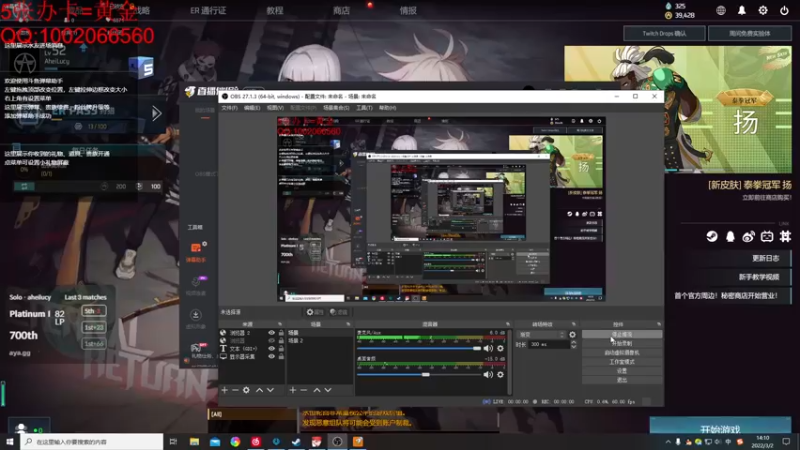Image resolution: width=800 pixels, height=450 pixels.
Task: Open game notifications bell
Action: click(742, 10)
